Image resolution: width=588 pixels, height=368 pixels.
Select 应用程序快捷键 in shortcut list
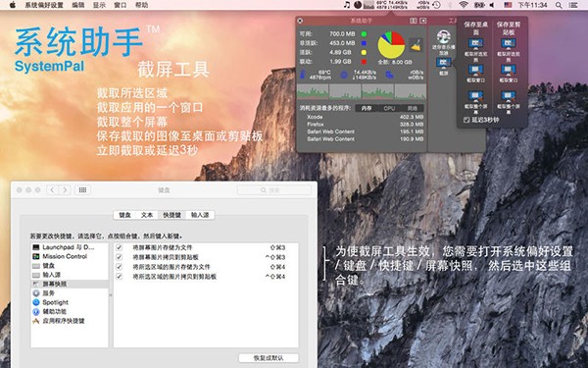[x=70, y=321]
